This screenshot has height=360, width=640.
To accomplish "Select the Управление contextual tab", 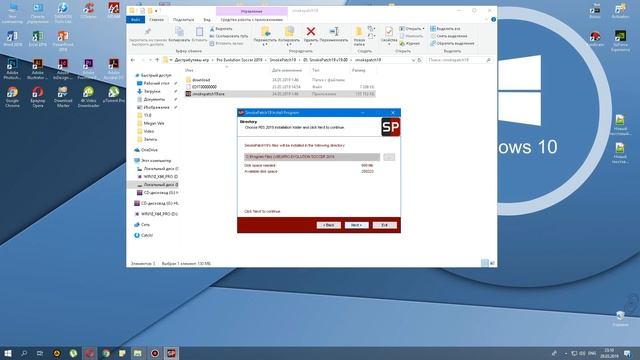I will [x=251, y=11].
